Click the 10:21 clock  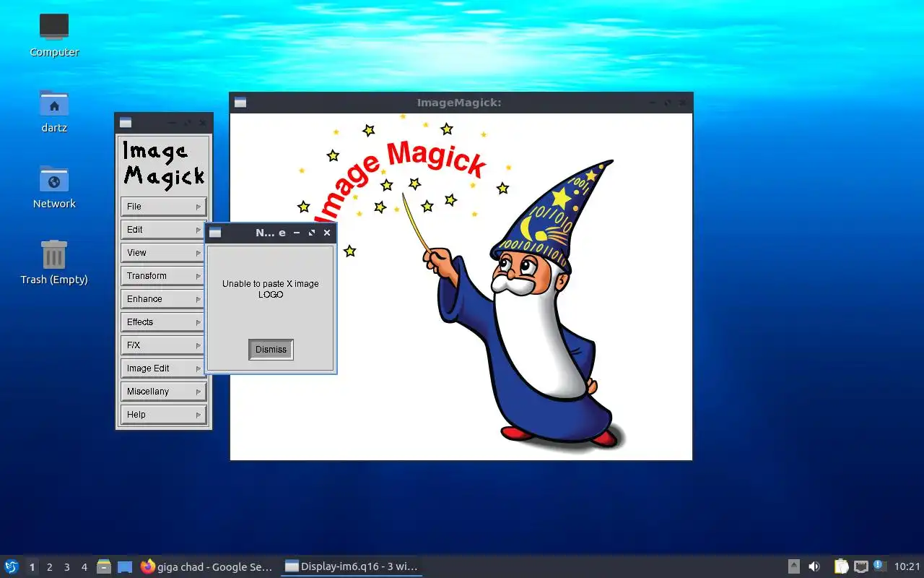[907, 566]
